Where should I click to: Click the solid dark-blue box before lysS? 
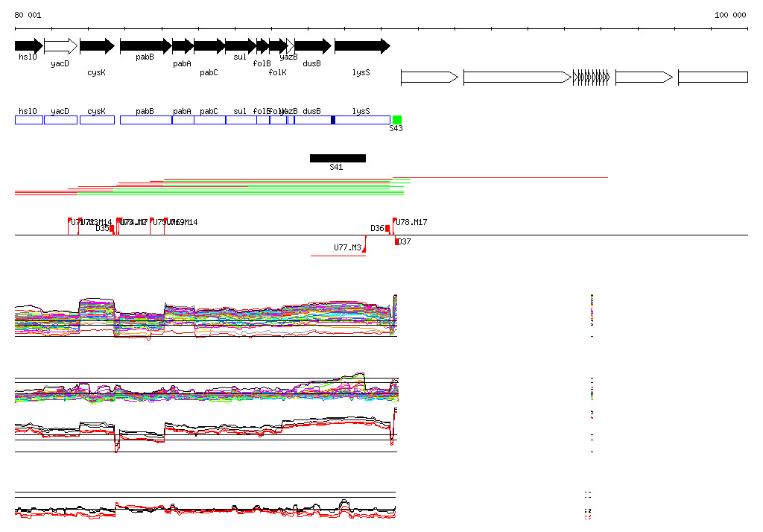click(333, 120)
